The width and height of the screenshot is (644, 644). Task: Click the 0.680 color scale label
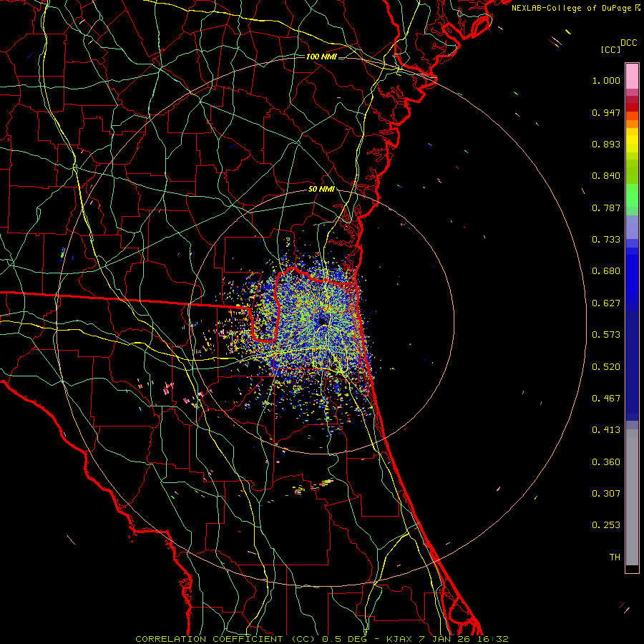click(x=606, y=271)
